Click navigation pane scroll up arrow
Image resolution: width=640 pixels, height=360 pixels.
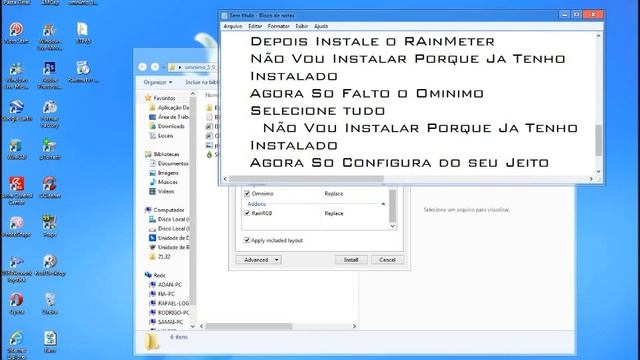click(x=193, y=94)
